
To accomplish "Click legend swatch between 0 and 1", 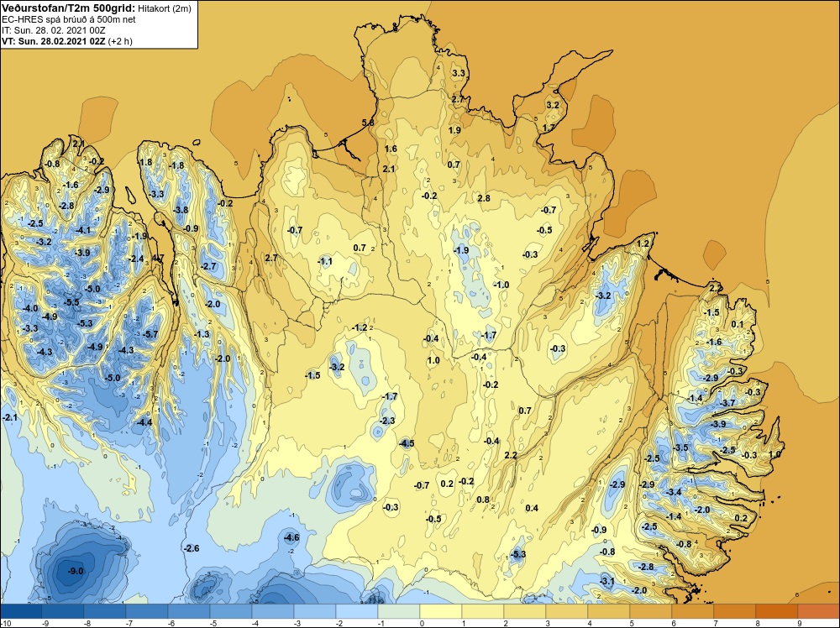I will click(x=441, y=611).
